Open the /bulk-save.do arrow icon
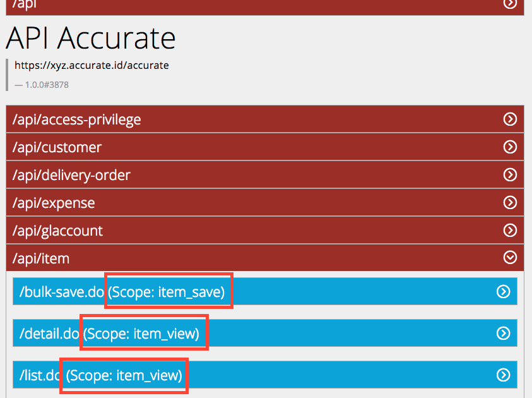 (x=503, y=291)
